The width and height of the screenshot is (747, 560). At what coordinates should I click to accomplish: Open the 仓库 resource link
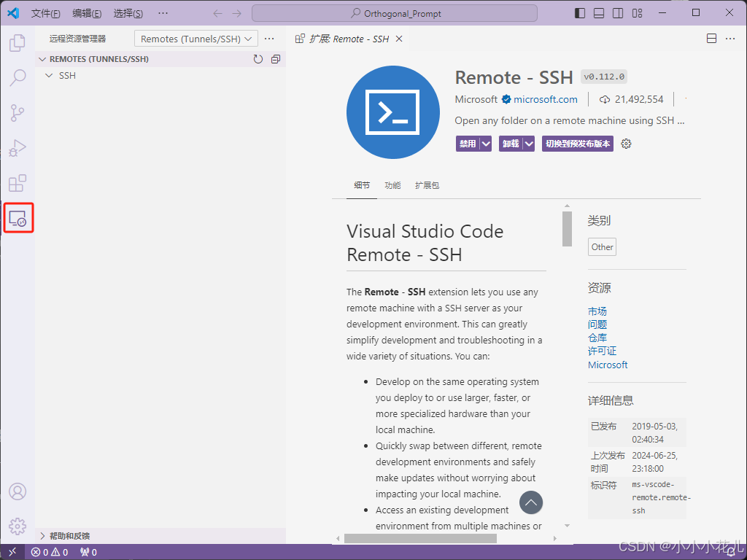point(597,338)
